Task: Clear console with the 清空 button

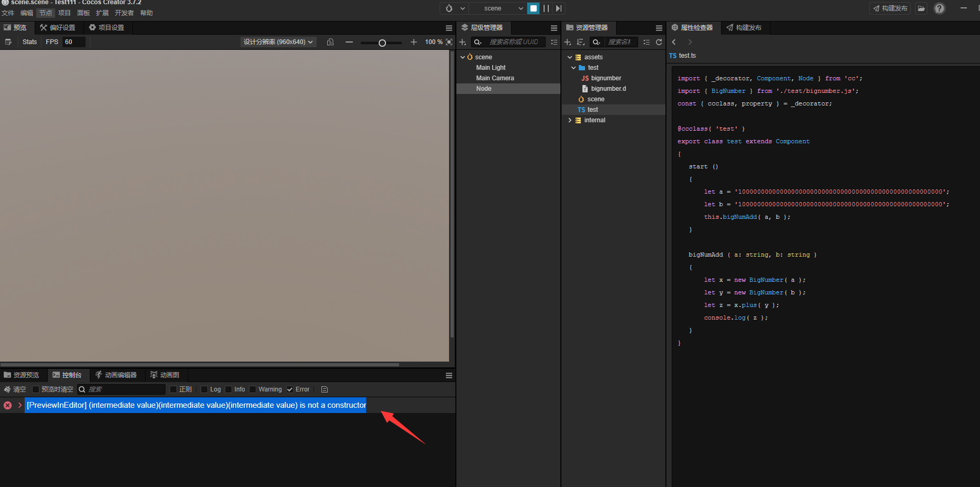Action: point(15,389)
